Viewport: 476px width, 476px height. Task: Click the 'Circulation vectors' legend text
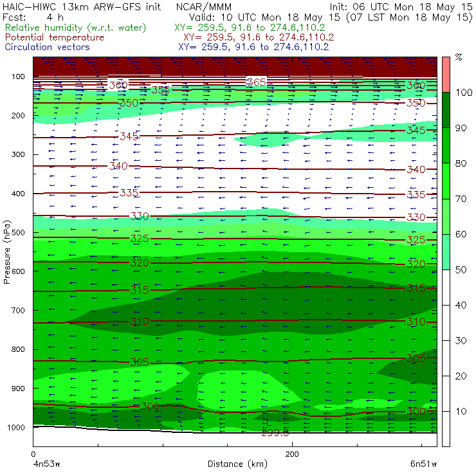coord(47,47)
